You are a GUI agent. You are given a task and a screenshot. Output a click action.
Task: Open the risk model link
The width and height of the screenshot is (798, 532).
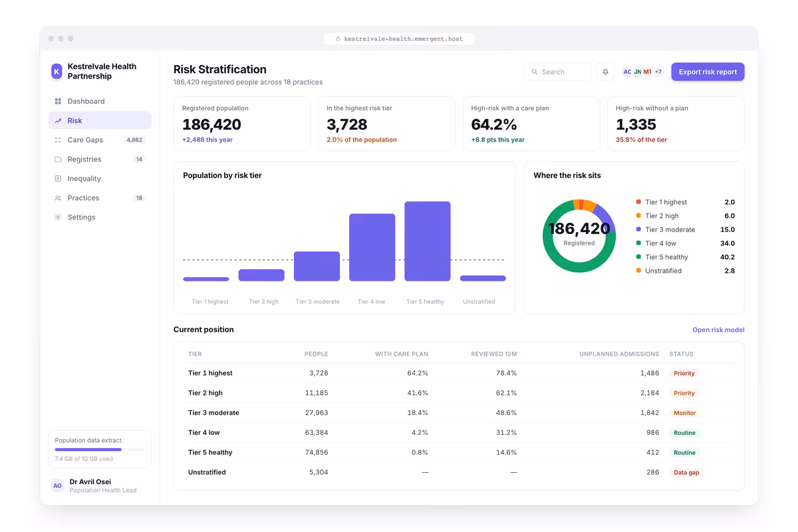tap(718, 330)
